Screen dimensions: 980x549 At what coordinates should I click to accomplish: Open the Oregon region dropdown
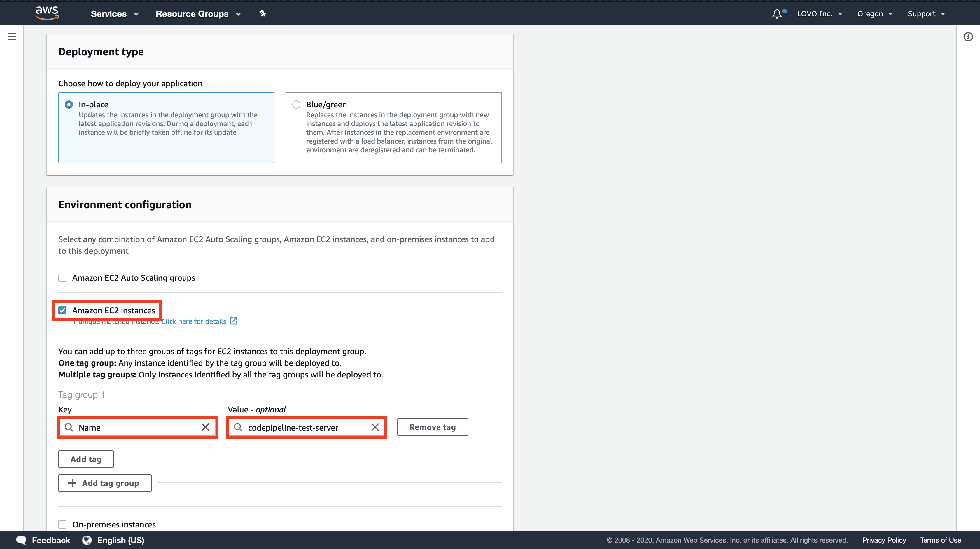tap(874, 13)
